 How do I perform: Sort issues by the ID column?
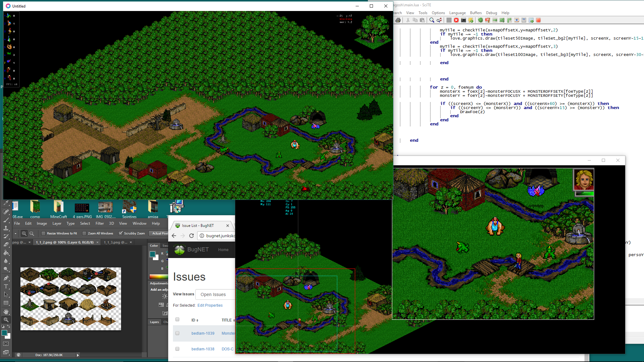[195, 320]
